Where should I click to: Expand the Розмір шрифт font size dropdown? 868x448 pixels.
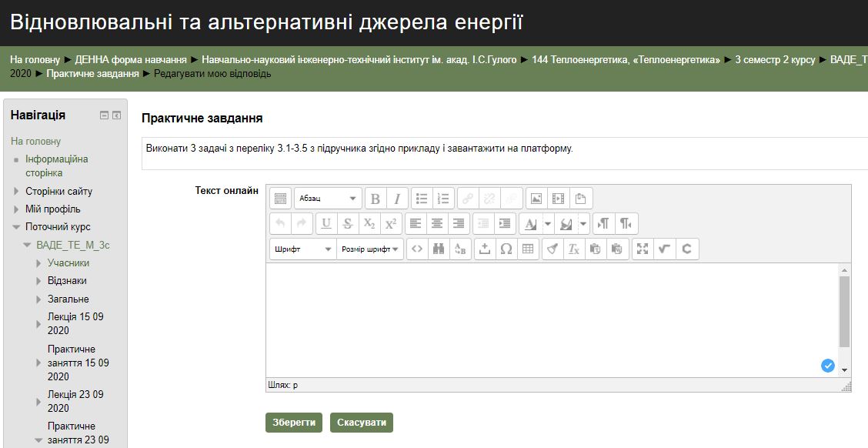(x=370, y=249)
